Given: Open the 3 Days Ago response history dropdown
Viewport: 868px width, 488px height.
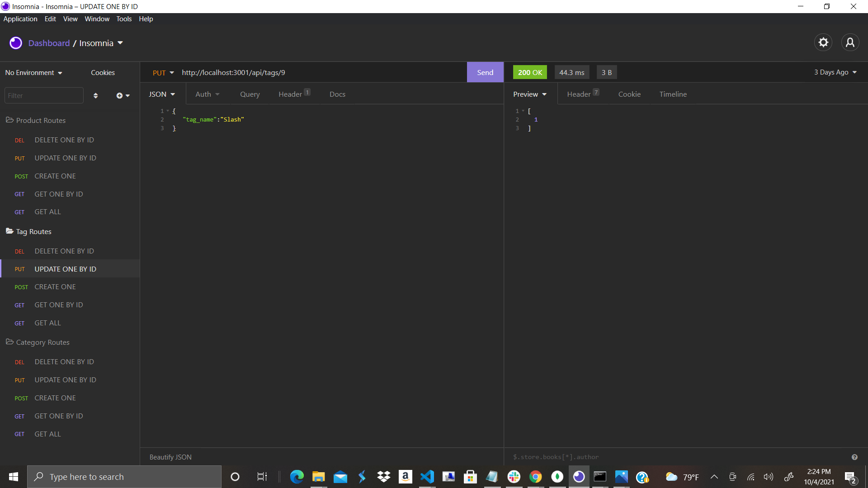Looking at the screenshot, I should tap(835, 72).
